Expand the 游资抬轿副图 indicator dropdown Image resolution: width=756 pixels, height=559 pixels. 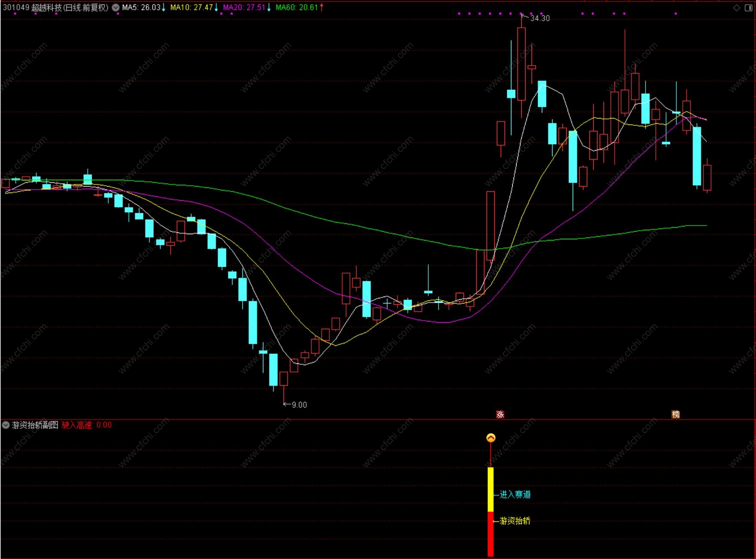6,425
